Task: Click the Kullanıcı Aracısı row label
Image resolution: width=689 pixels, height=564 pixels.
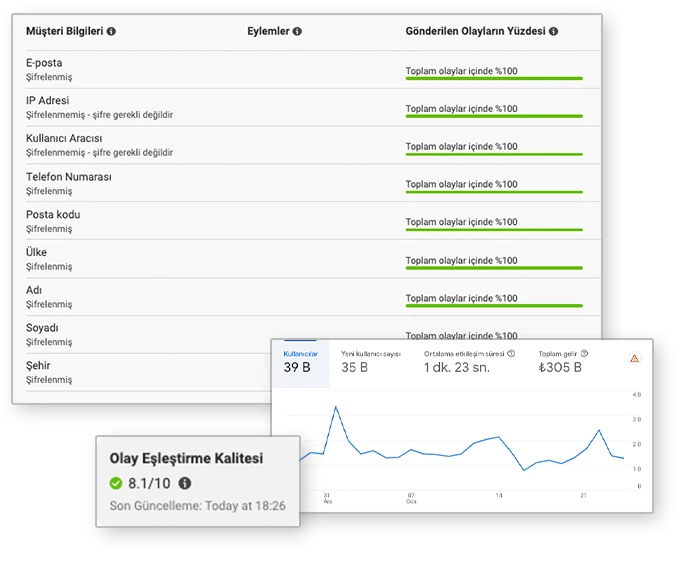Action: click(x=64, y=138)
